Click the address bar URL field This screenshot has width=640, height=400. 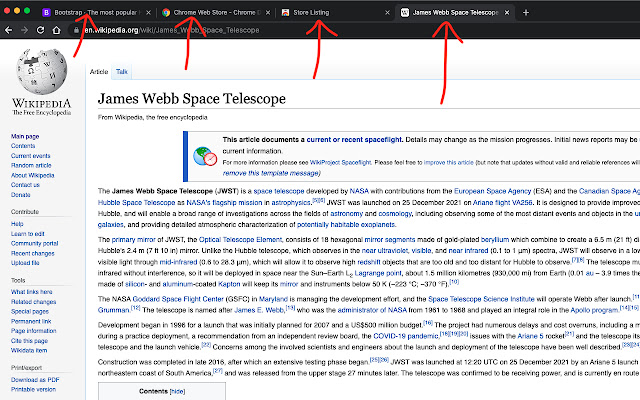click(x=300, y=31)
